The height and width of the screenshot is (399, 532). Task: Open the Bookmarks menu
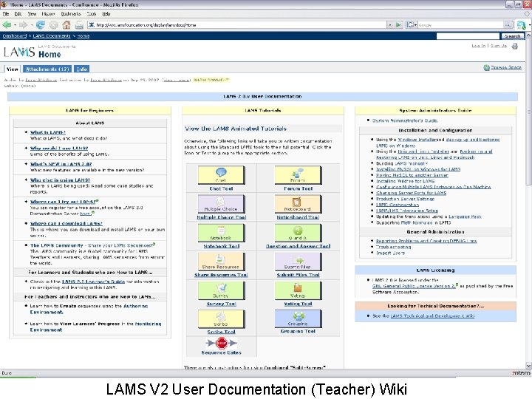click(71, 14)
